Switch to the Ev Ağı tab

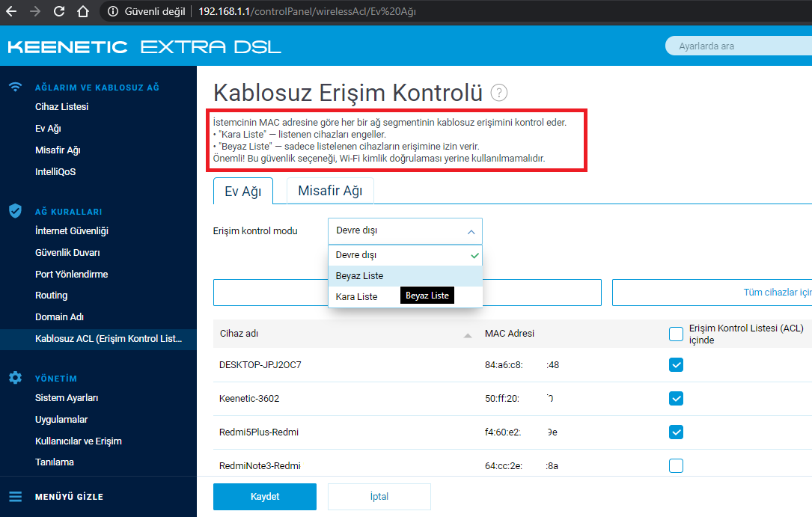point(243,191)
